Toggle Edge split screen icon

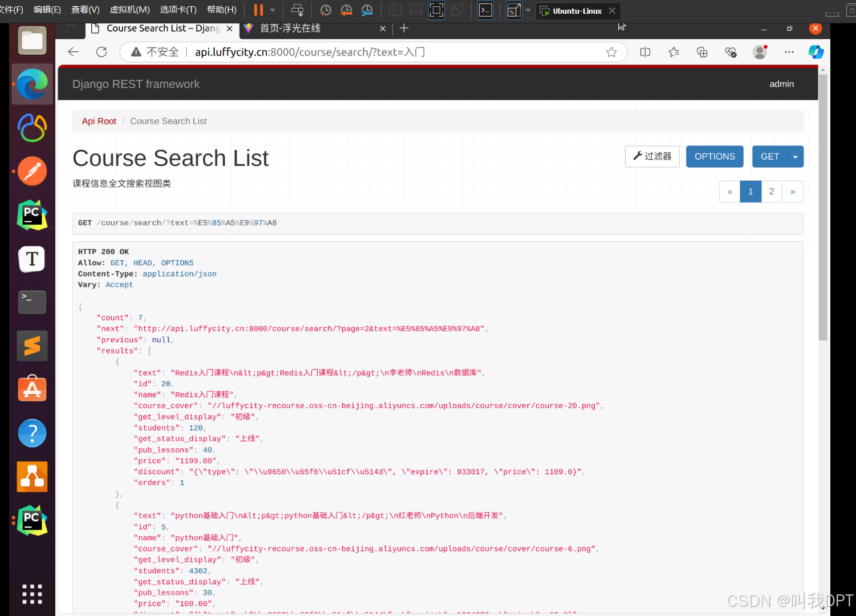tap(645, 52)
